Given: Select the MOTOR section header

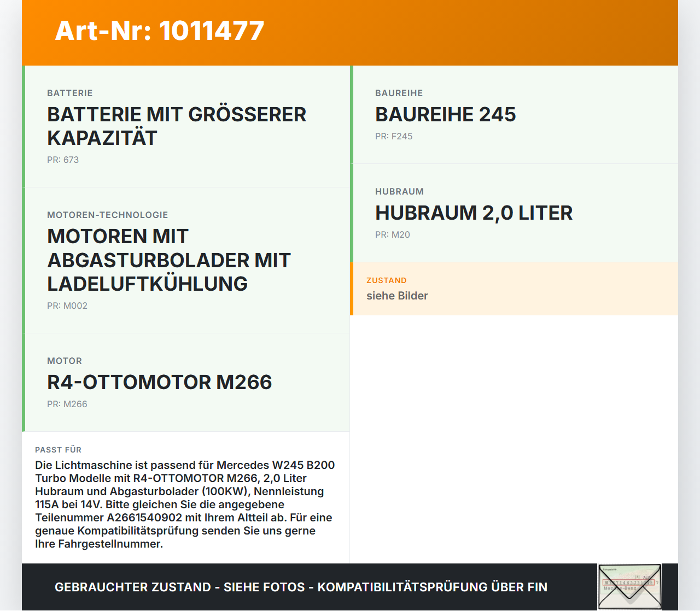Looking at the screenshot, I should (64, 361).
